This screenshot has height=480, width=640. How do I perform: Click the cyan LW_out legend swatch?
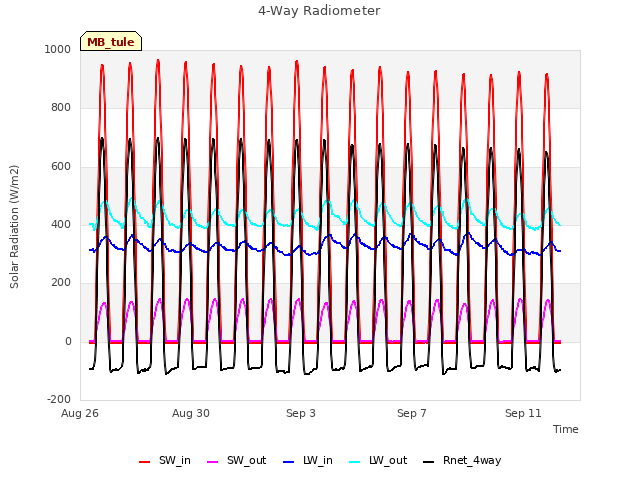pyautogui.click(x=355, y=462)
